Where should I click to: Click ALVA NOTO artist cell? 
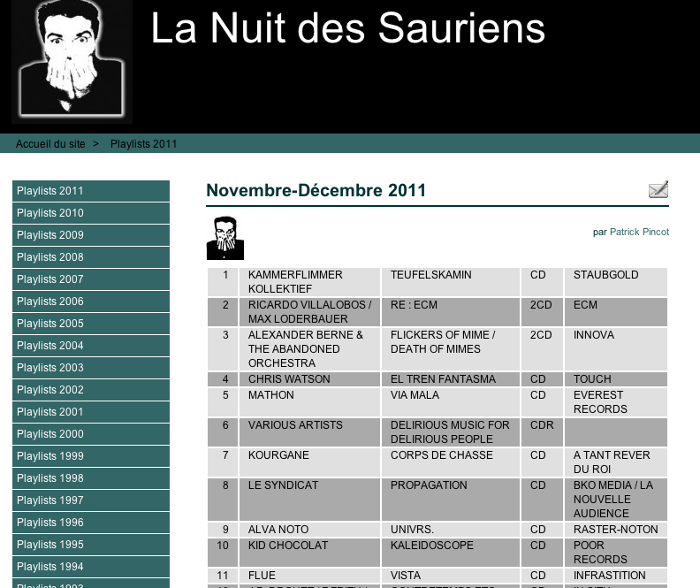309,530
